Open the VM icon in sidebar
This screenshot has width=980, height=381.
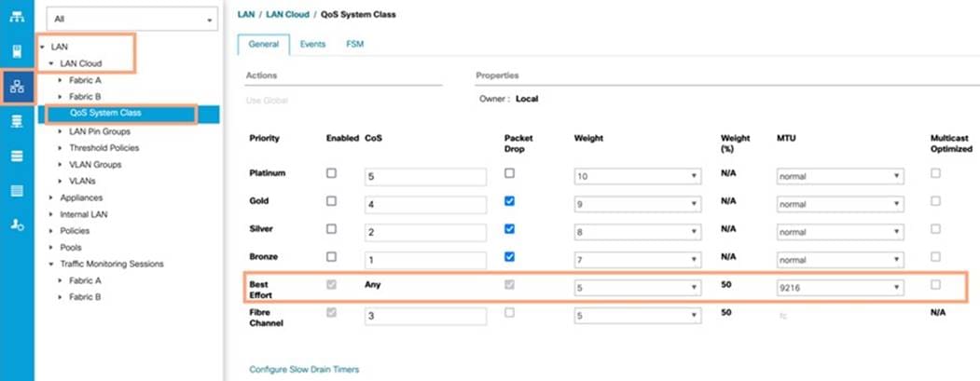(x=17, y=156)
